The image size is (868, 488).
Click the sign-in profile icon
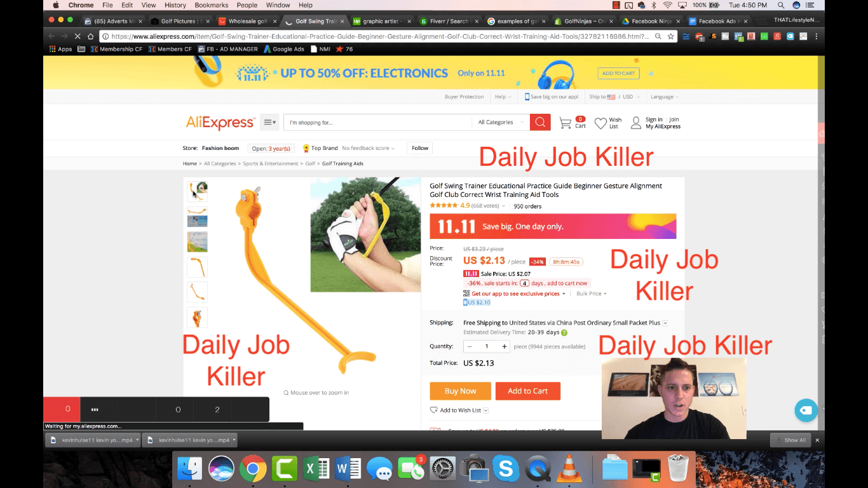pos(635,123)
